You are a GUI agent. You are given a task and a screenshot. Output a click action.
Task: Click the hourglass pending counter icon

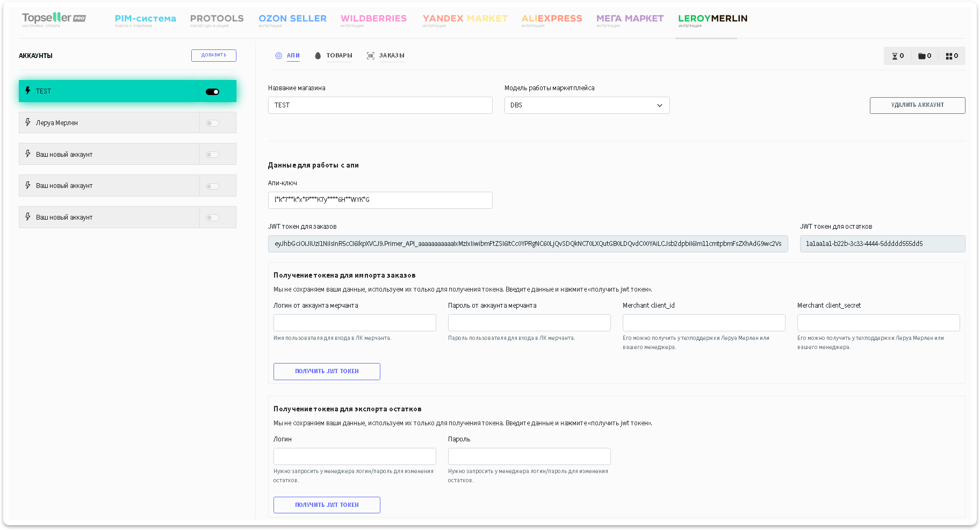coord(895,56)
